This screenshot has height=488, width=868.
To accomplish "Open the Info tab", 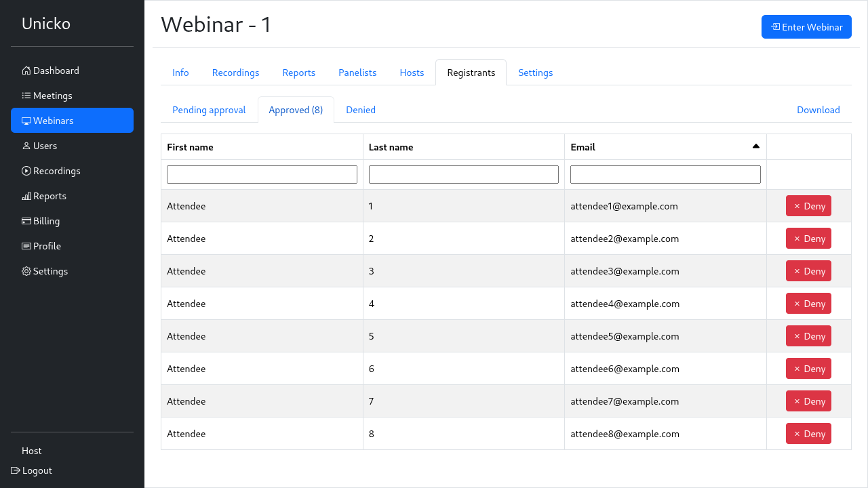I will pyautogui.click(x=180, y=73).
